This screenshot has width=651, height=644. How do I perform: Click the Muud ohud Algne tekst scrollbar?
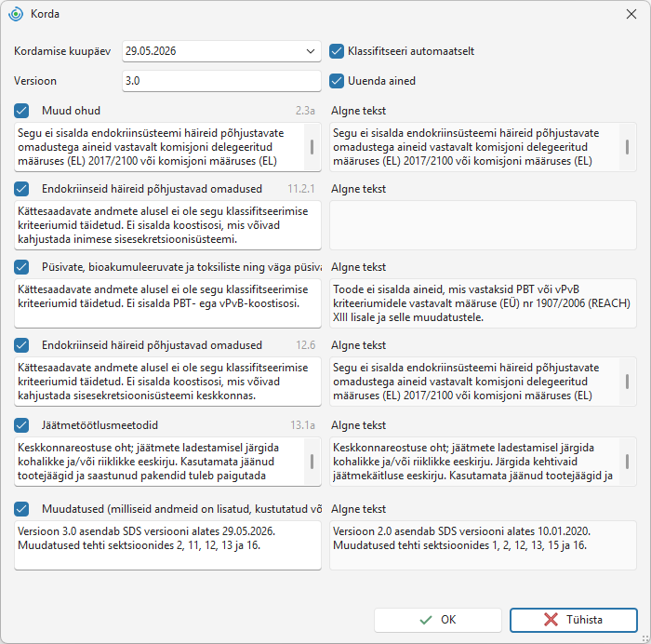click(627, 147)
